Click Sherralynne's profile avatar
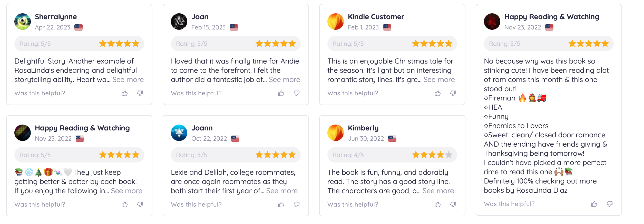 (x=23, y=22)
